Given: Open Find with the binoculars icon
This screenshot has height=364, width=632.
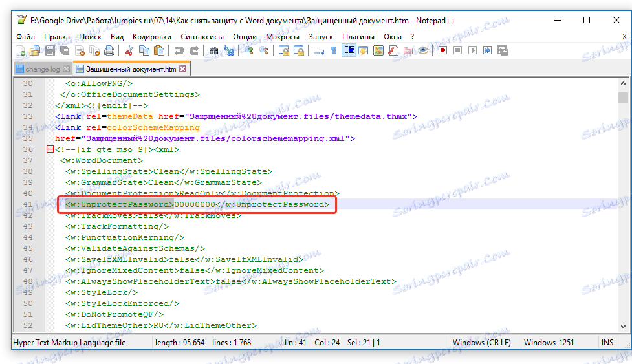Looking at the screenshot, I should click(x=214, y=50).
